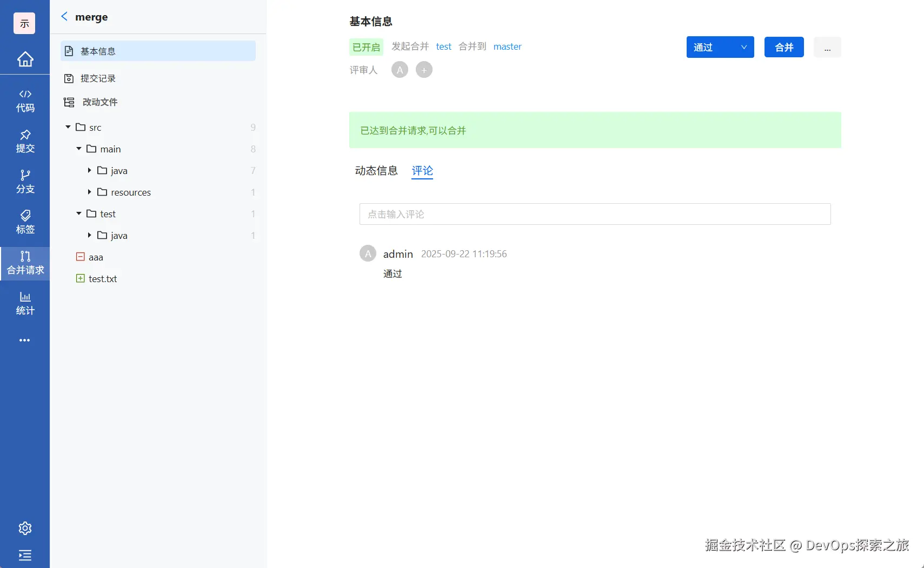Click the comment input field
This screenshot has height=568, width=924.
(595, 214)
